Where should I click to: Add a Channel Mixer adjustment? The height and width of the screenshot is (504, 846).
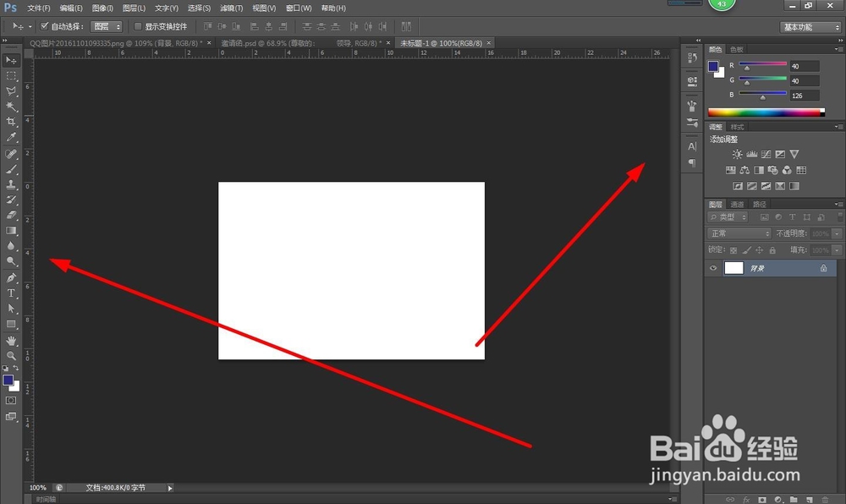[787, 170]
